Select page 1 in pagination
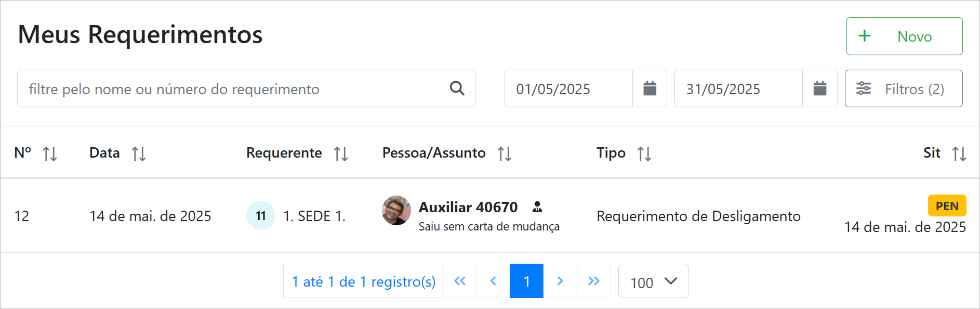This screenshot has height=309, width=980. pyautogui.click(x=526, y=281)
